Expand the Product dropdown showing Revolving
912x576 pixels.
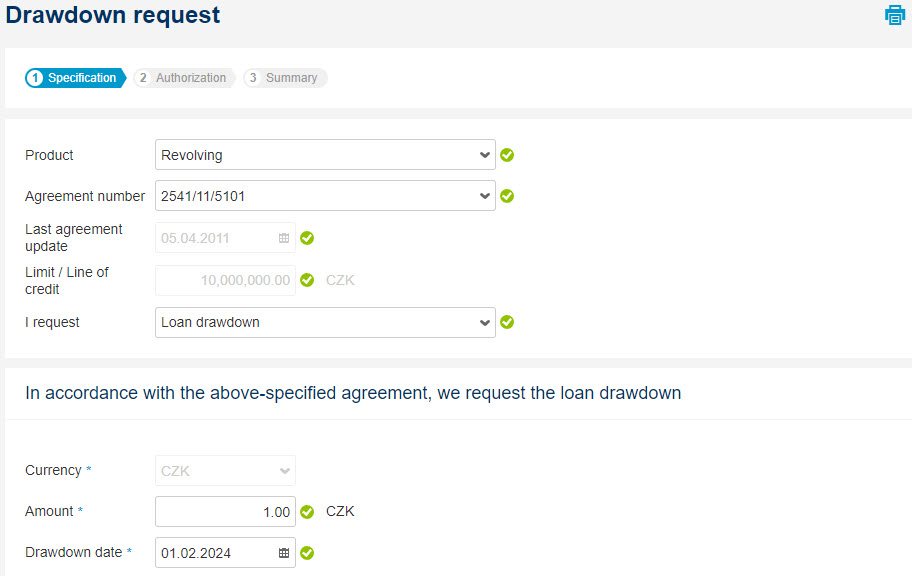click(325, 155)
